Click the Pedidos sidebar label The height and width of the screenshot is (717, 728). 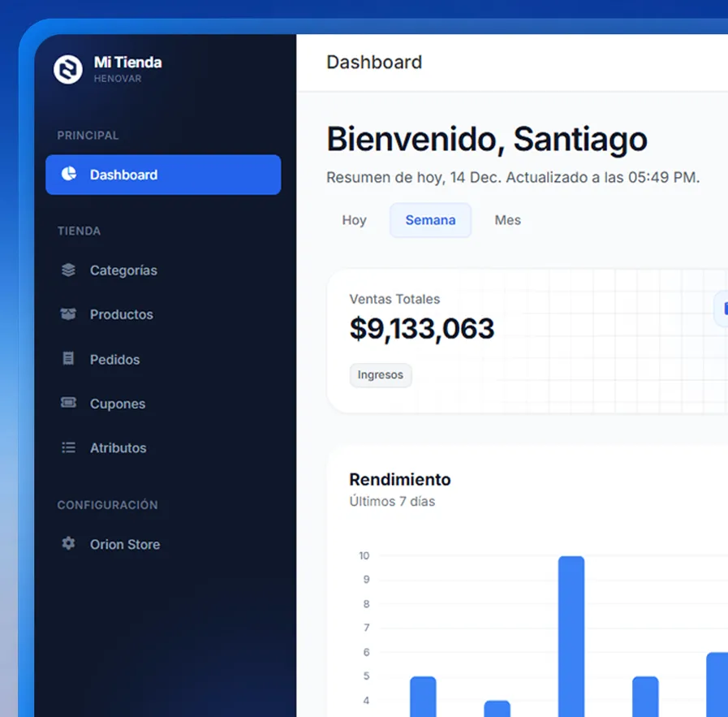pyautogui.click(x=113, y=359)
